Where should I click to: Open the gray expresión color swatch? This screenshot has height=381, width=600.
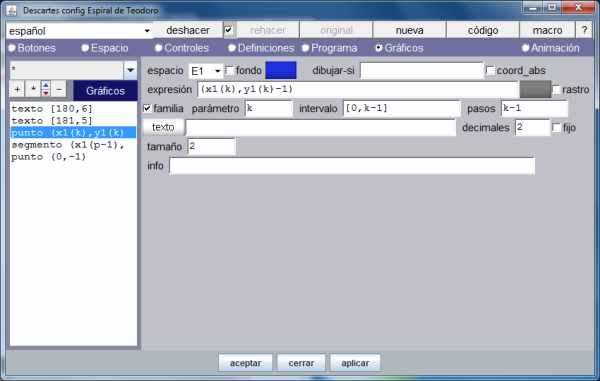(x=535, y=89)
